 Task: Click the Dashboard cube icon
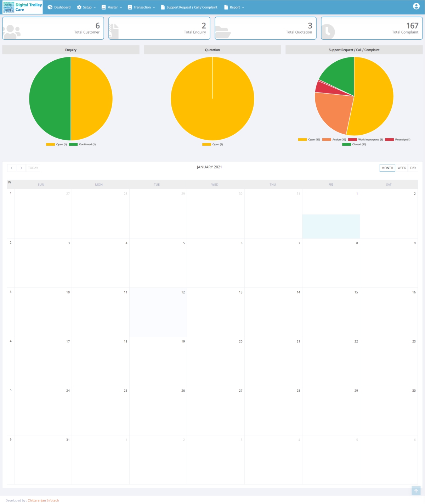coord(50,7)
